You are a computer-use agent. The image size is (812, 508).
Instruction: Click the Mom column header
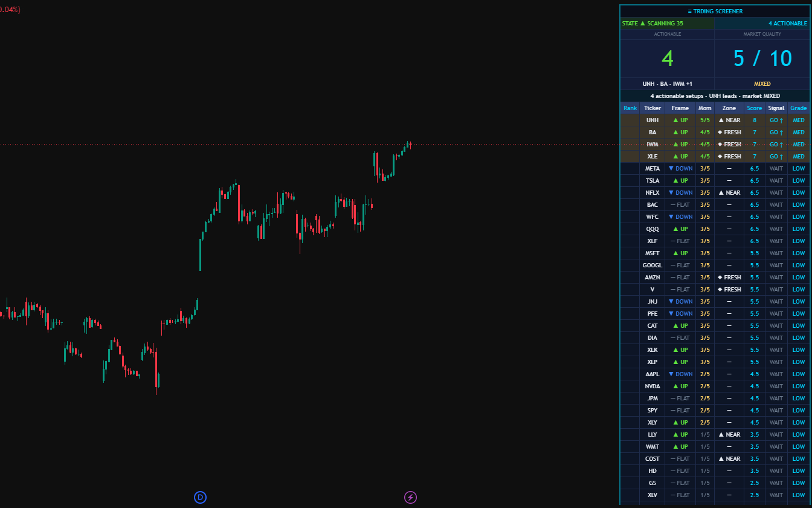(705, 108)
